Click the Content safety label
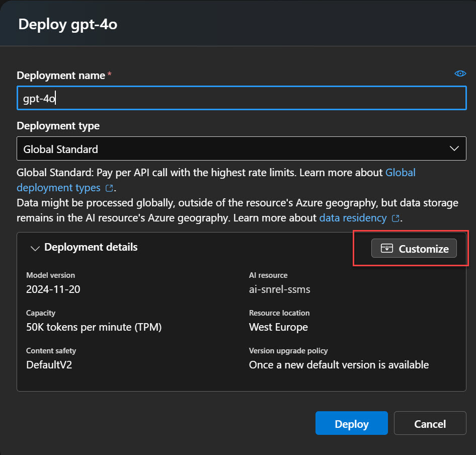Screen dimensions: 476x455 click(x=51, y=351)
